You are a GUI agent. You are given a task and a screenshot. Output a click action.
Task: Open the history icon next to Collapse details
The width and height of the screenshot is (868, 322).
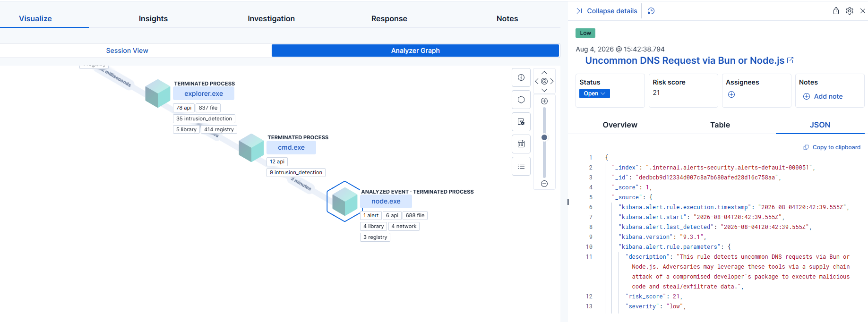point(651,11)
